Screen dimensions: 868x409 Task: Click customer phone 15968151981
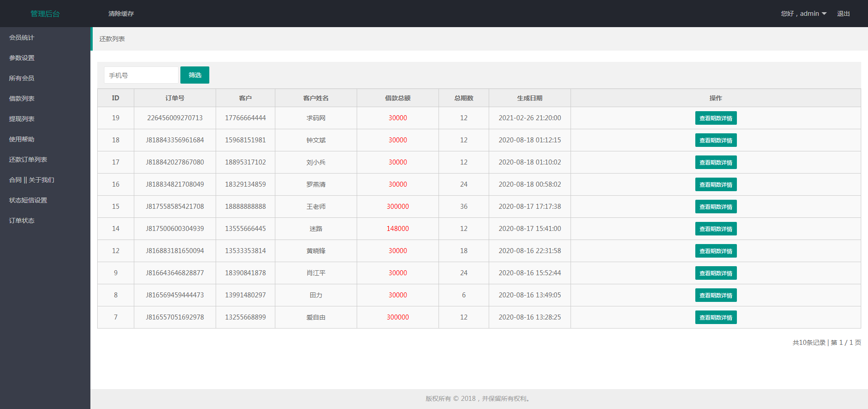[245, 140]
